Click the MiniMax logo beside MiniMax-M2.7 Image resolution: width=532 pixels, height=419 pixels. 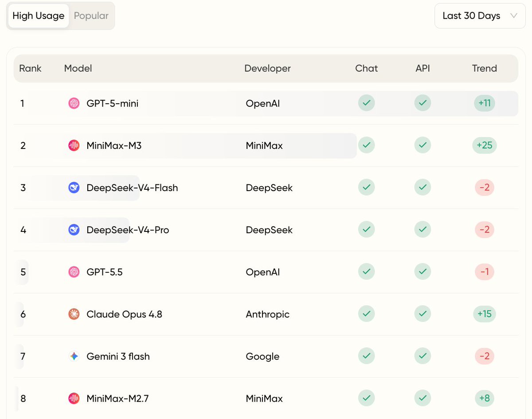click(x=74, y=398)
